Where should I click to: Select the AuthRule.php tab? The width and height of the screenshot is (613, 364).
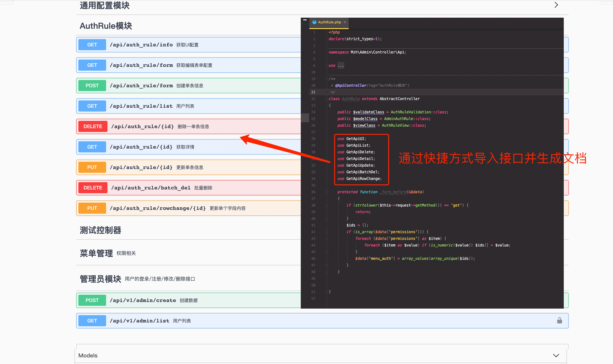329,22
